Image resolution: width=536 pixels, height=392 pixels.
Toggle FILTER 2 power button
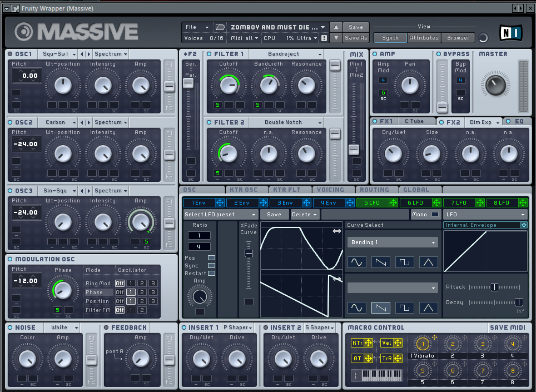[x=209, y=122]
